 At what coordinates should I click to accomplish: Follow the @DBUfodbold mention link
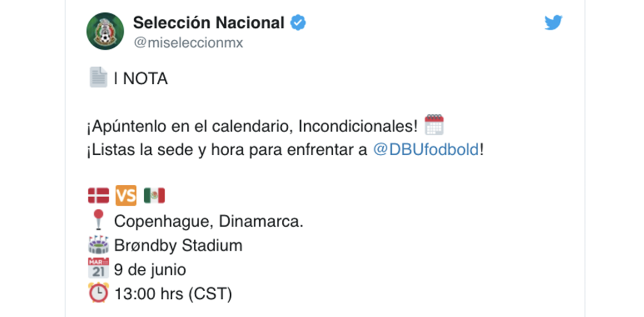[426, 149]
